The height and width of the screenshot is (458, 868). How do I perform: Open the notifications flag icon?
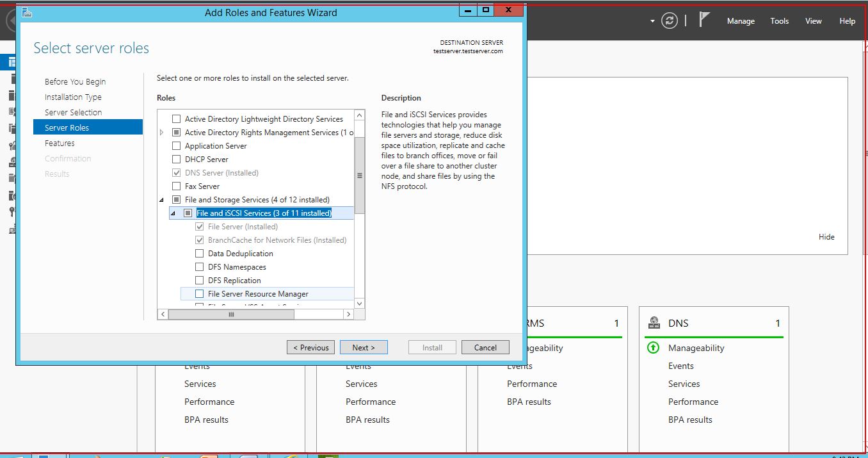[704, 20]
